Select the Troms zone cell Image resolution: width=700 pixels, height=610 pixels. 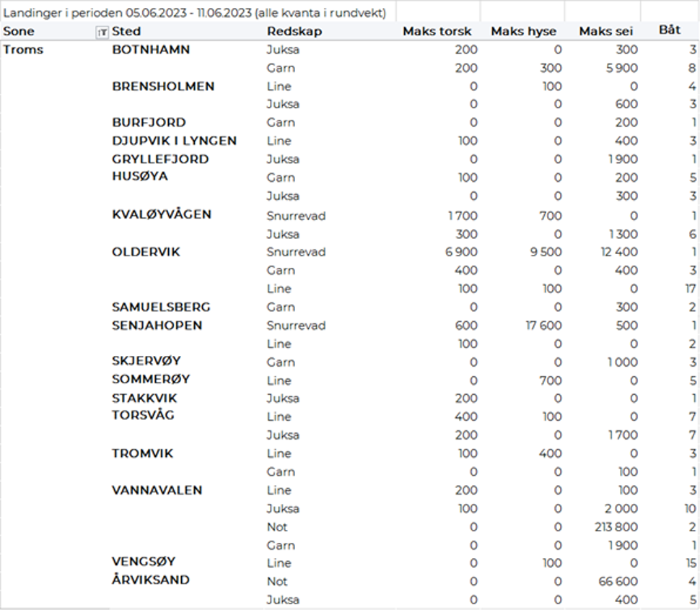pos(23,50)
